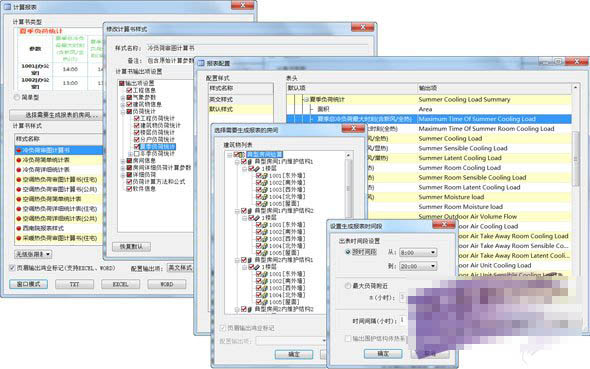Screen dimensions: 590x369
Task: Click the red dot icon beside 空调热负荷简单统计表
Action: point(19,199)
